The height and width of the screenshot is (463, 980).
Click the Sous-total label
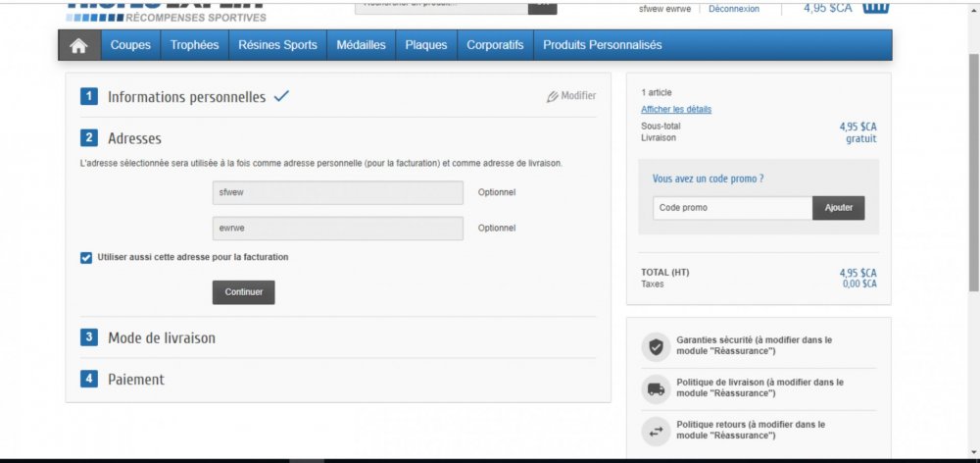pos(661,127)
